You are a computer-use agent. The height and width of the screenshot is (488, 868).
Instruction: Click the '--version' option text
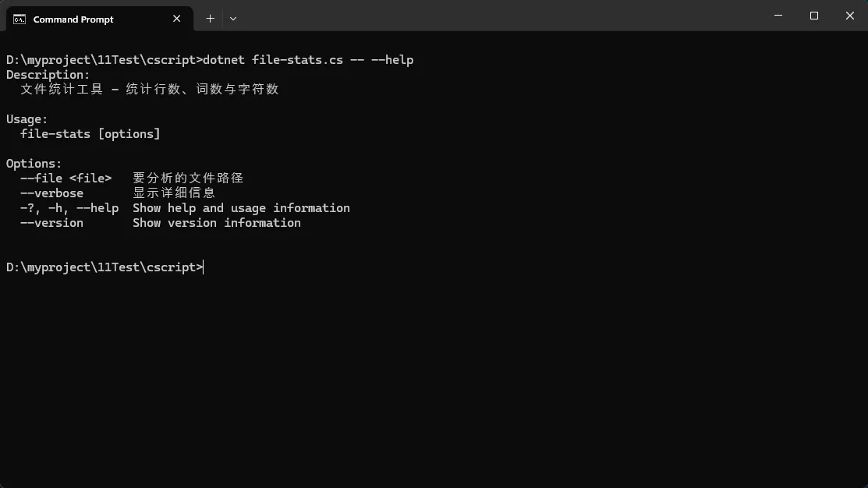click(x=52, y=223)
